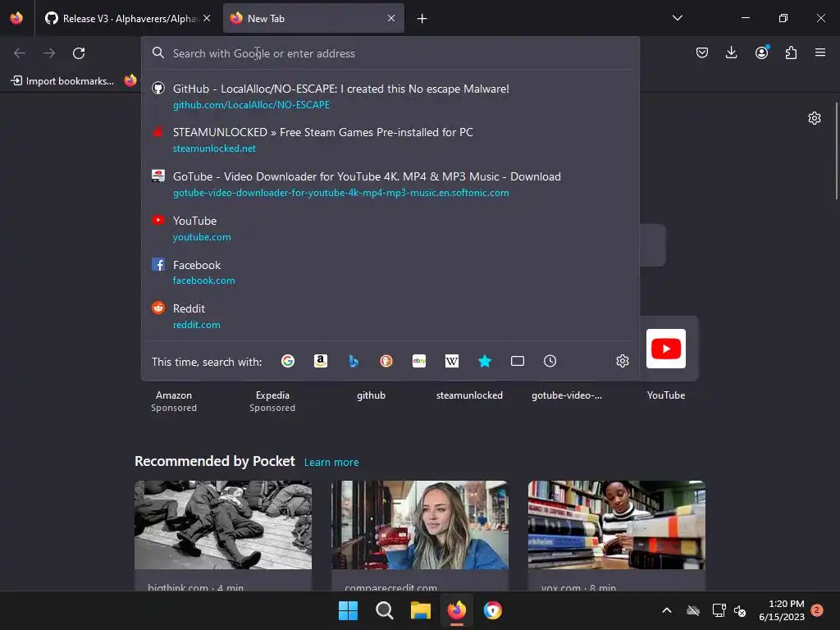Open Firefox View pinned icon
Screen dimensions: 840x630
pyautogui.click(x=16, y=18)
